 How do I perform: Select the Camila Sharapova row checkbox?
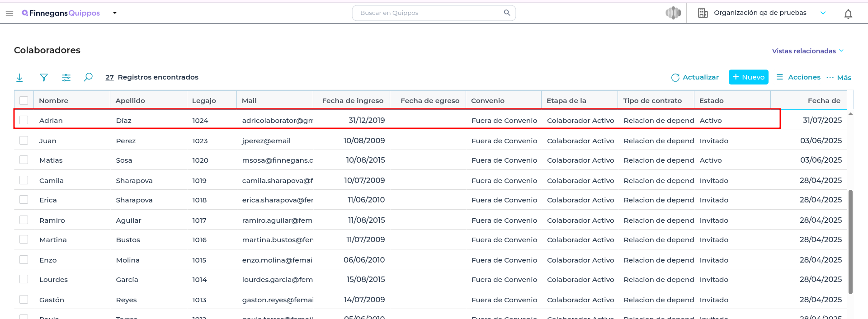point(24,180)
